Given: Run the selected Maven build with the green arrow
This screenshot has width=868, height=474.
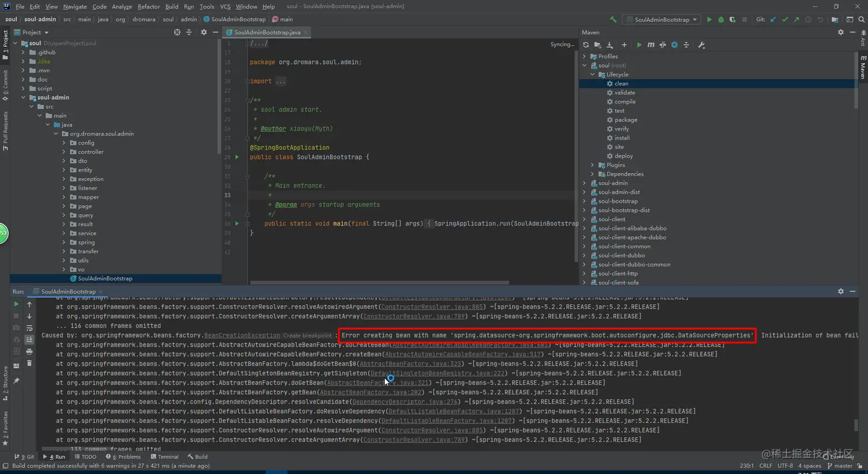Looking at the screenshot, I should point(639,45).
